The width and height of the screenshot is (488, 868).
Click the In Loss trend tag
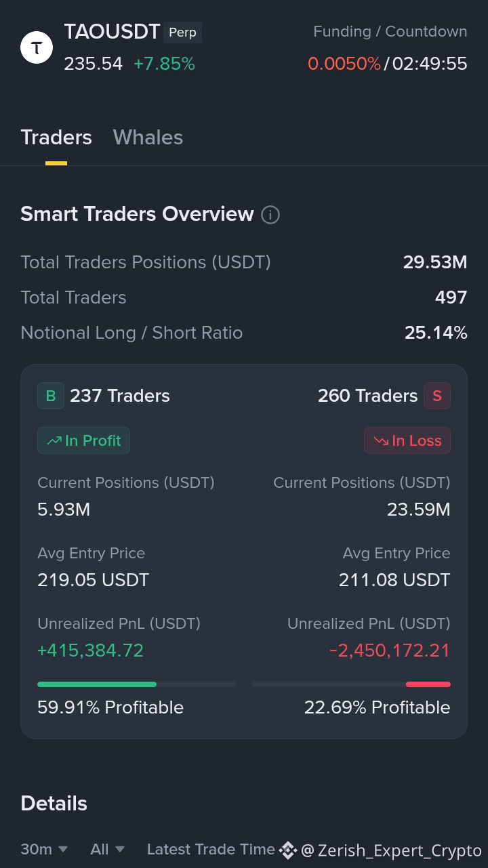[407, 440]
